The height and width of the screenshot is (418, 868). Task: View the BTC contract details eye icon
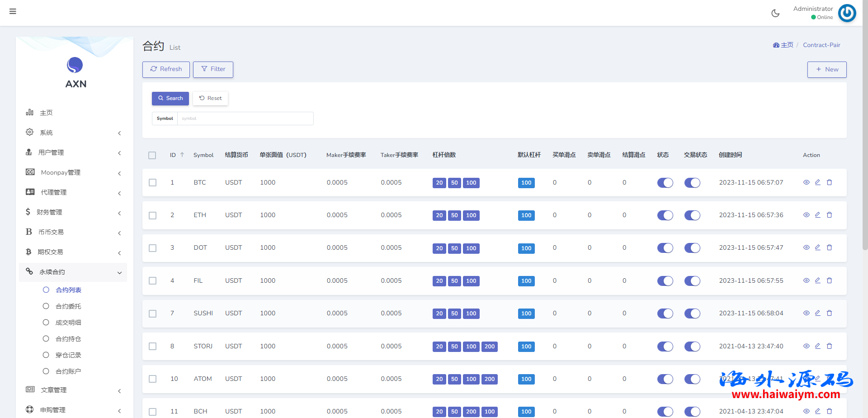[806, 182]
